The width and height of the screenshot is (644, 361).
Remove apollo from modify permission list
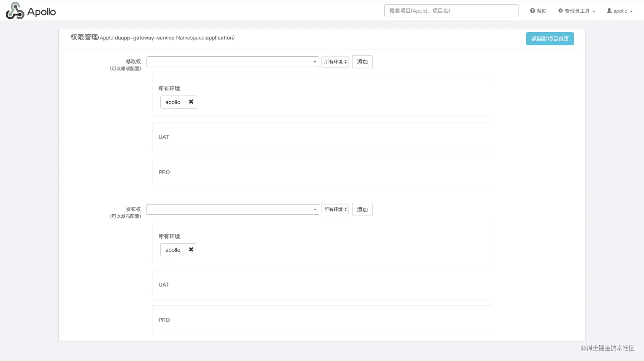(191, 102)
